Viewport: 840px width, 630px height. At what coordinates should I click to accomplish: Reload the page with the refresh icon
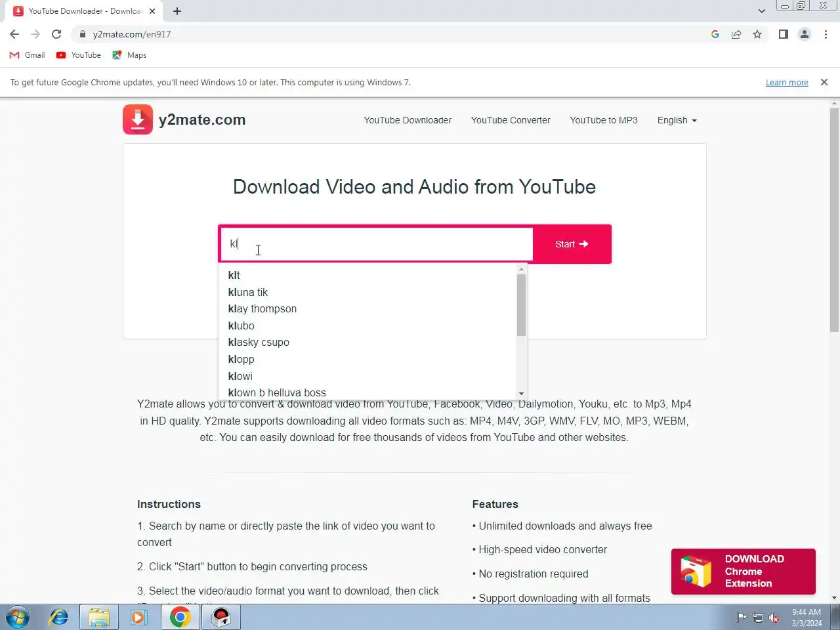click(56, 34)
